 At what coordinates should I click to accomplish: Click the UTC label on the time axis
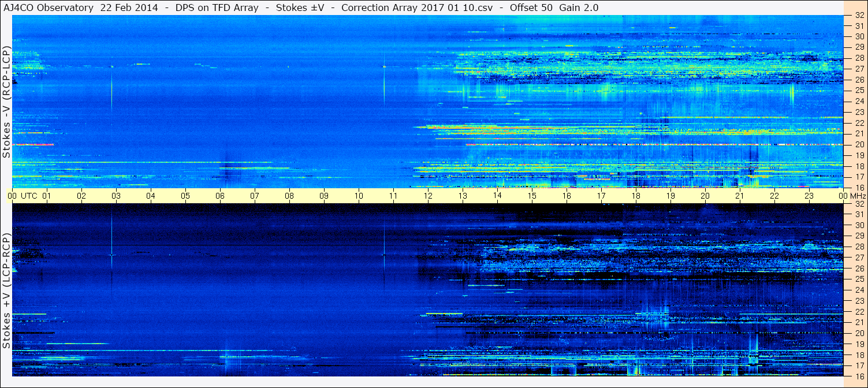(29, 196)
